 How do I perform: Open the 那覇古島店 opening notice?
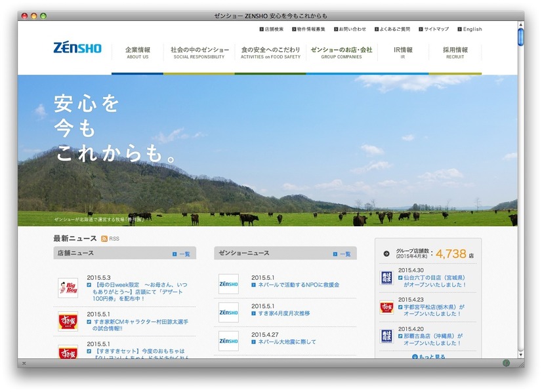430,340
